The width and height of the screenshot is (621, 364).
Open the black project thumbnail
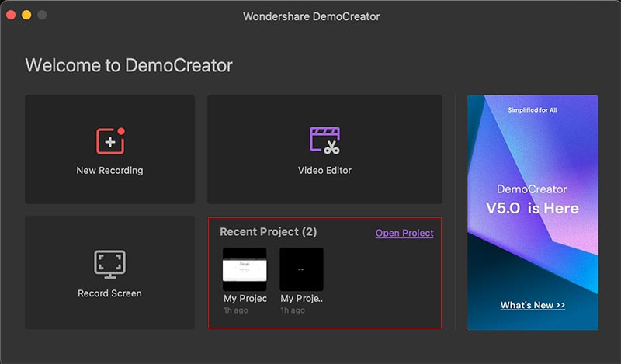tap(301, 269)
